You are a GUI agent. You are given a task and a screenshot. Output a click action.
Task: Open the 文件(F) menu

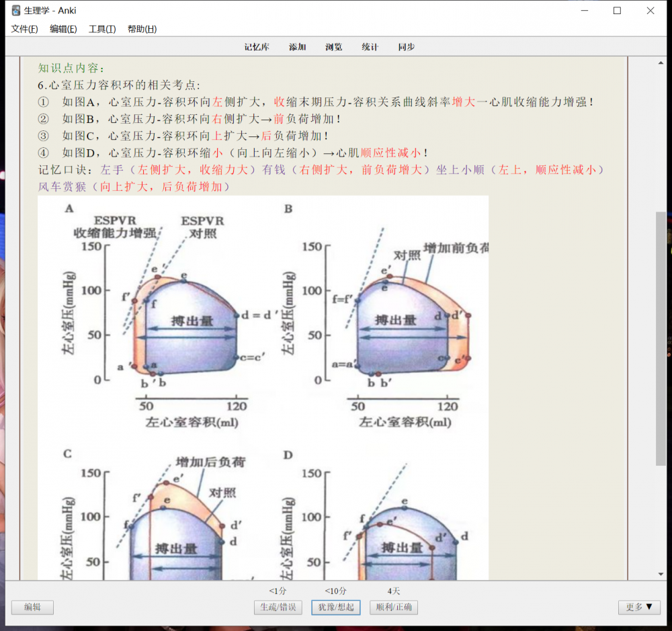(x=24, y=29)
